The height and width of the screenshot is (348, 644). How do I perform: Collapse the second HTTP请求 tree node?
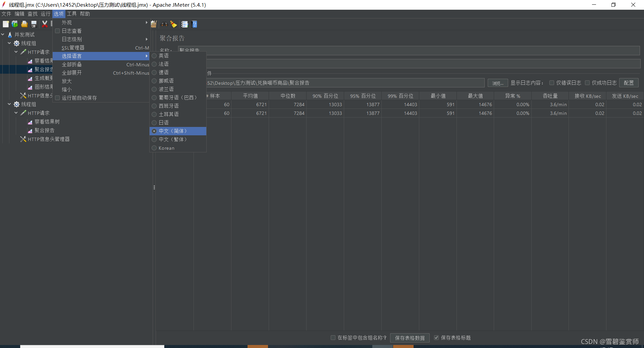click(x=16, y=113)
